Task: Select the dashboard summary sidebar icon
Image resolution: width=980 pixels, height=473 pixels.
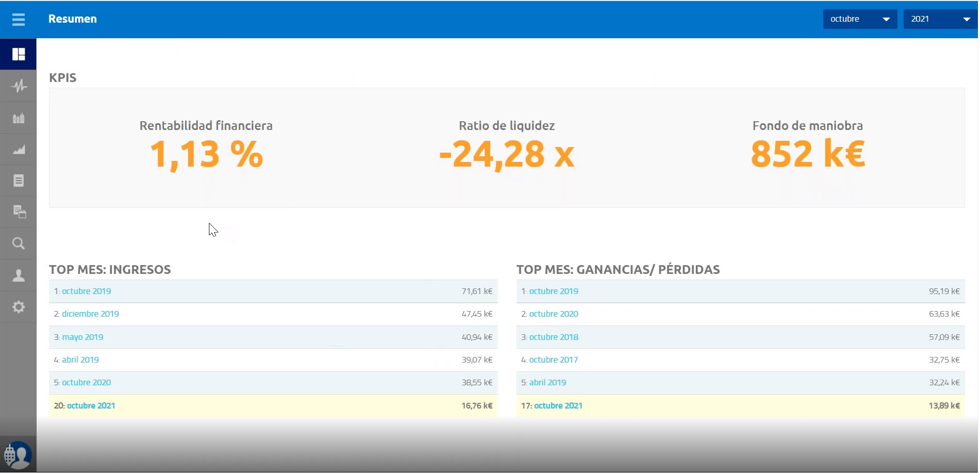Action: coord(19,54)
